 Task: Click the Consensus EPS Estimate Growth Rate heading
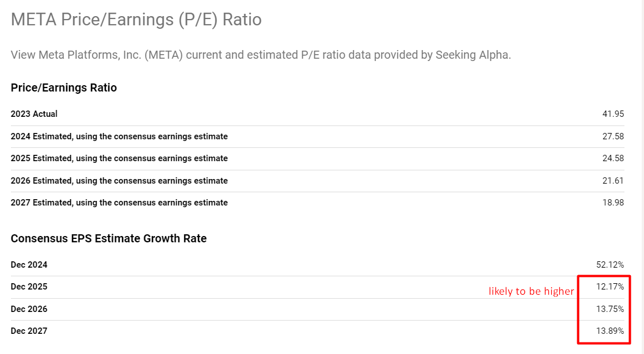point(109,238)
